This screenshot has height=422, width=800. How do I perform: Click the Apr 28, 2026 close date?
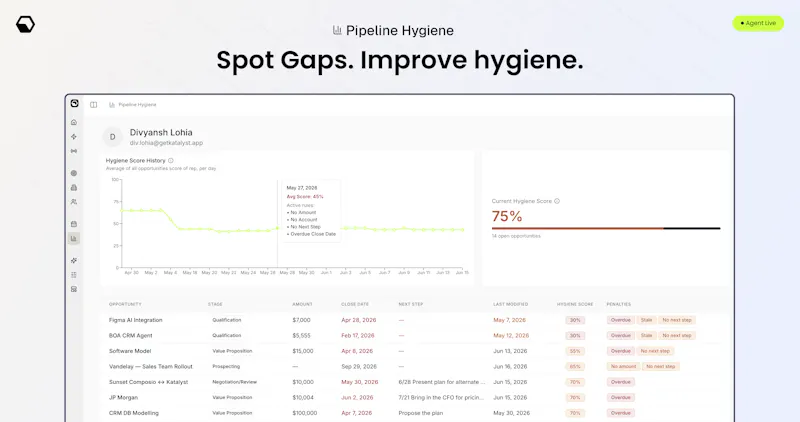click(x=359, y=320)
